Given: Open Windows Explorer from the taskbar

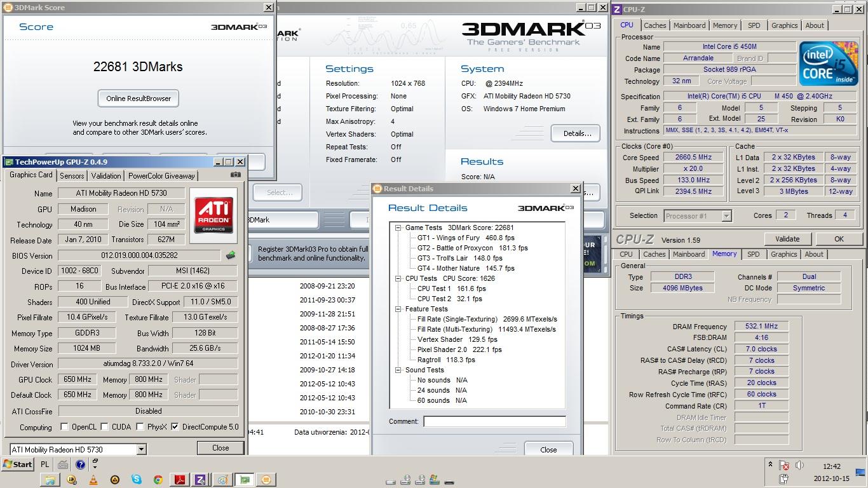Looking at the screenshot, I should tap(50, 480).
